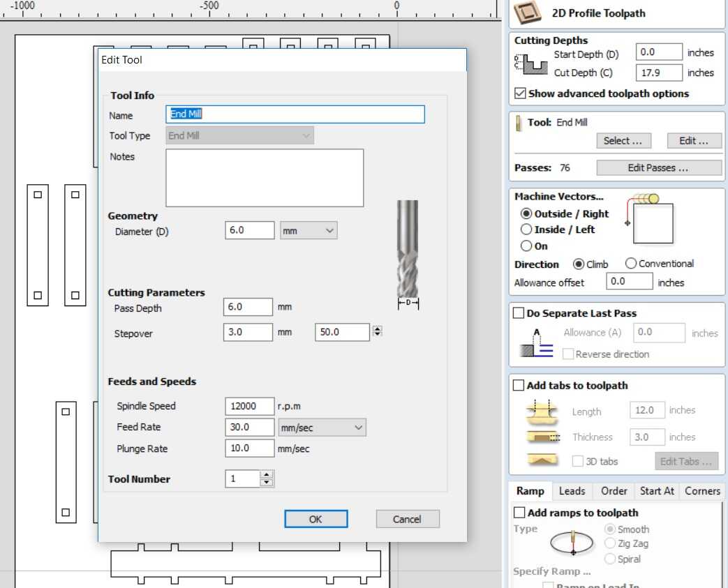Click the Start Depth (D) field
This screenshot has height=588, width=728.
click(660, 52)
